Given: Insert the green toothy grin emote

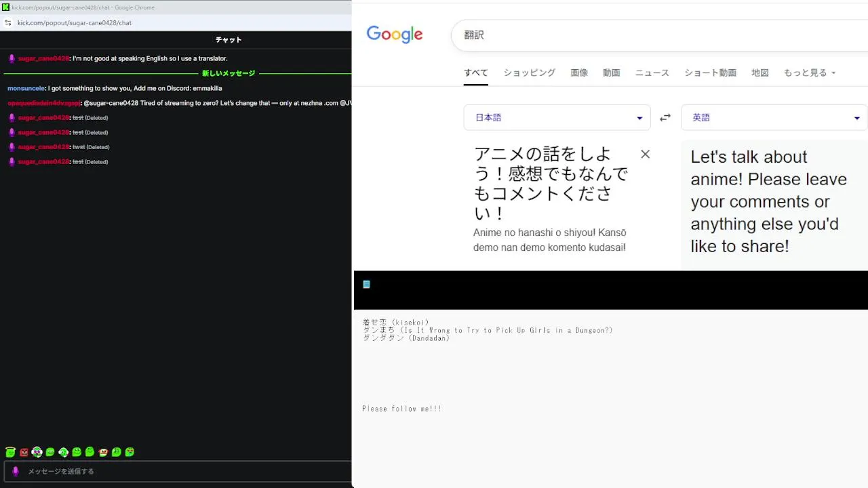Looking at the screenshot, I should click(x=50, y=452).
